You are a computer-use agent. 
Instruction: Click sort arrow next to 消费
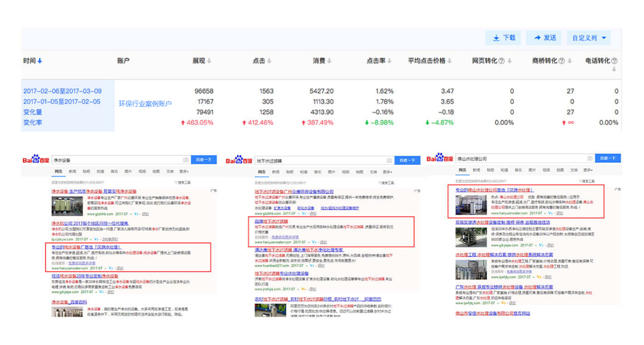(x=330, y=61)
